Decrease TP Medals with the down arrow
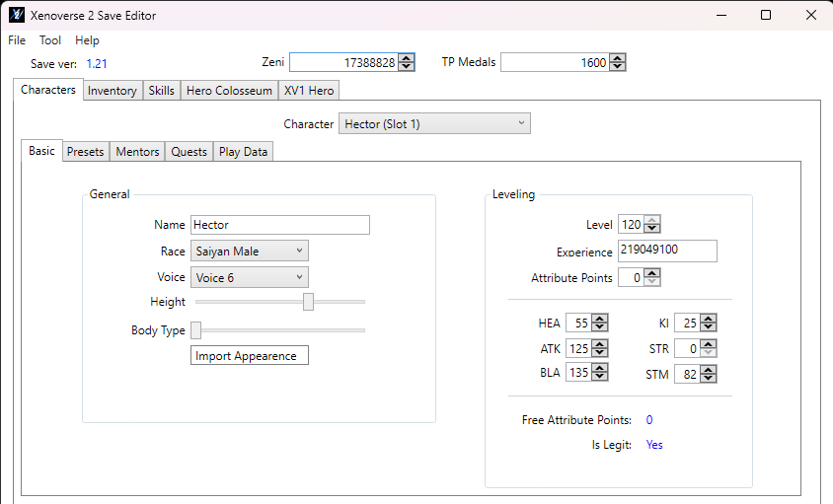Viewport: 833px width, 504px height. (618, 67)
